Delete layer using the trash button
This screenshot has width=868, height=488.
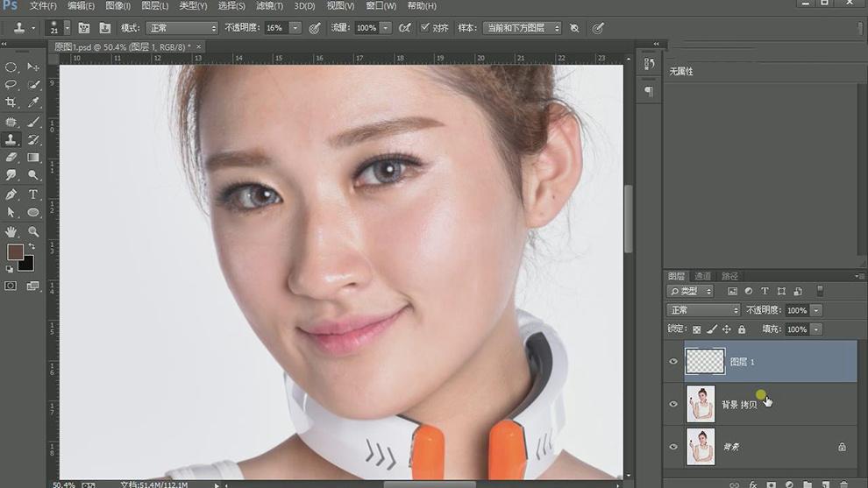pyautogui.click(x=843, y=484)
